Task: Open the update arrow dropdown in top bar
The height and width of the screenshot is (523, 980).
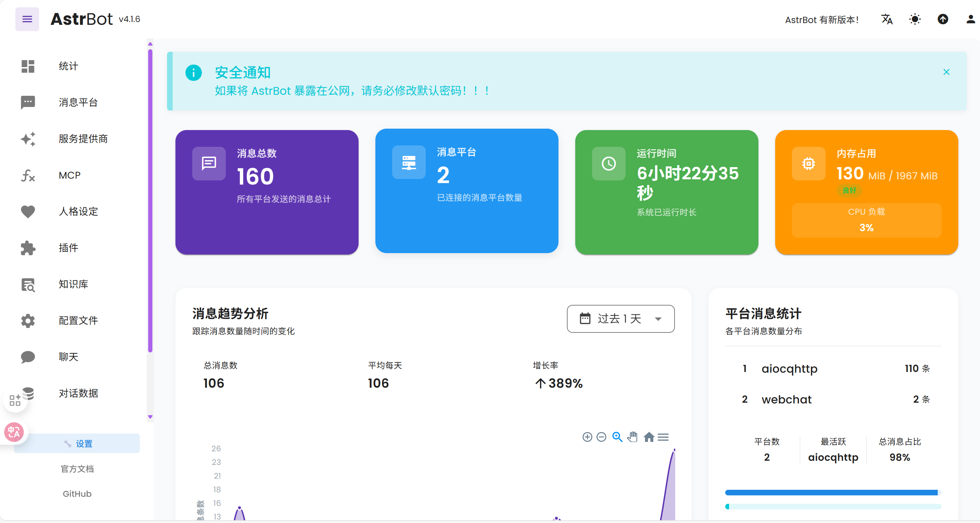Action: (x=943, y=19)
